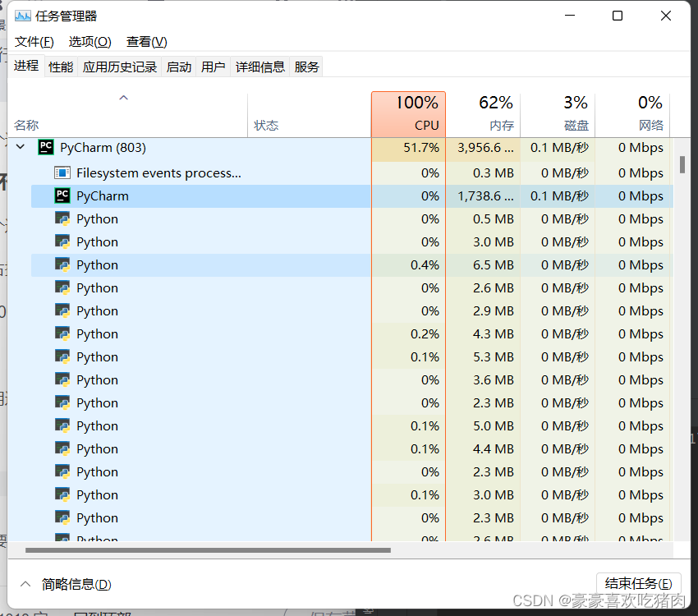Screen dimensions: 698x616
Task: Click Python icon in the 3.6 MB row
Action: click(x=62, y=379)
